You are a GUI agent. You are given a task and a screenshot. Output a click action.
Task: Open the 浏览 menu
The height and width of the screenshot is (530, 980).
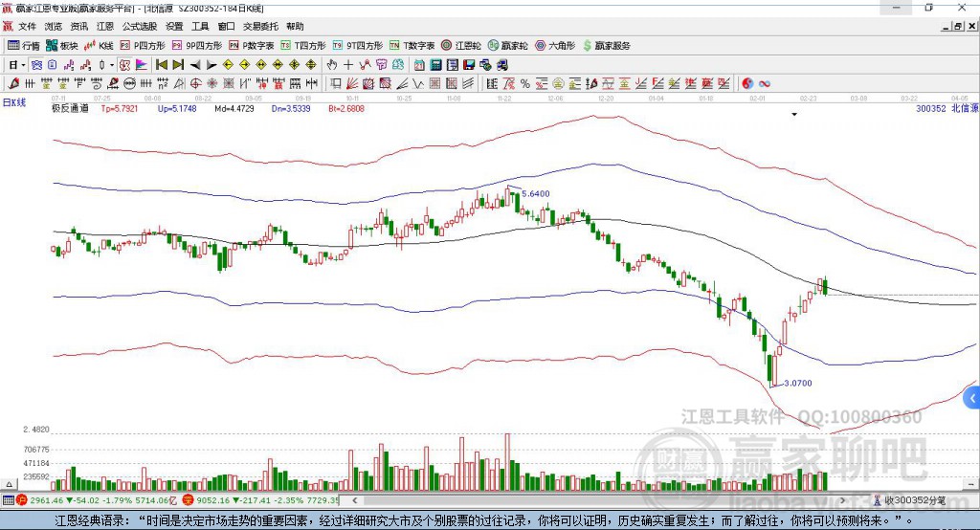coord(54,26)
